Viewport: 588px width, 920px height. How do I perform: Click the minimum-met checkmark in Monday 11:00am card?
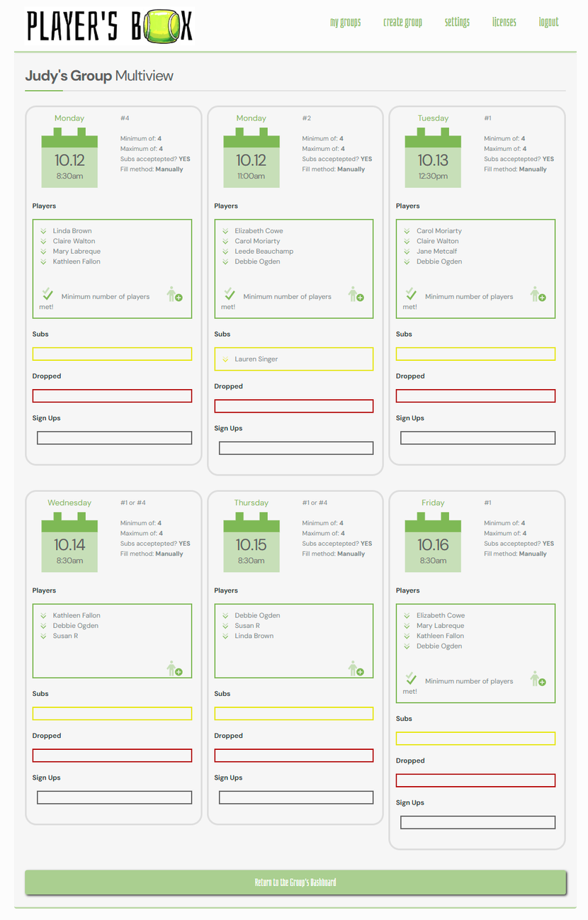230,293
